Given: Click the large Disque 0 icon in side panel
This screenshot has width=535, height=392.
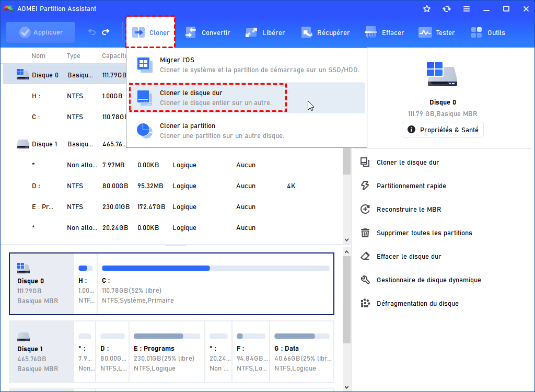Looking at the screenshot, I should 442,74.
